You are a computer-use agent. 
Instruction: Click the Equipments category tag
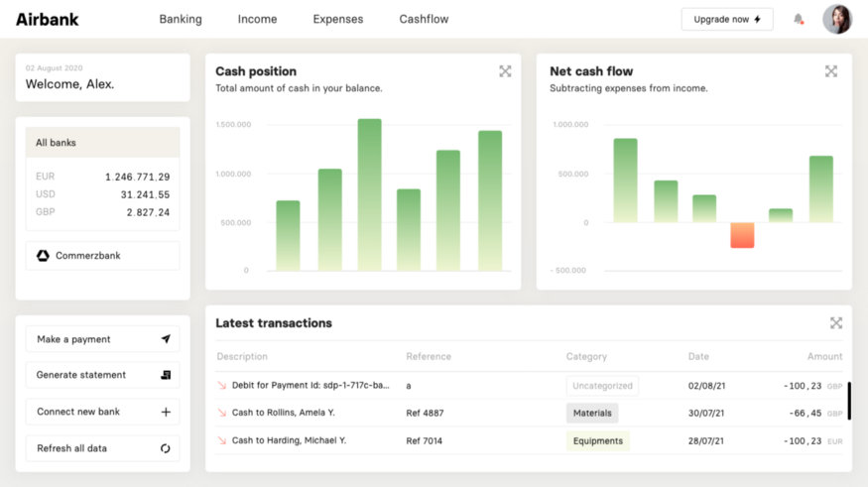[598, 440]
